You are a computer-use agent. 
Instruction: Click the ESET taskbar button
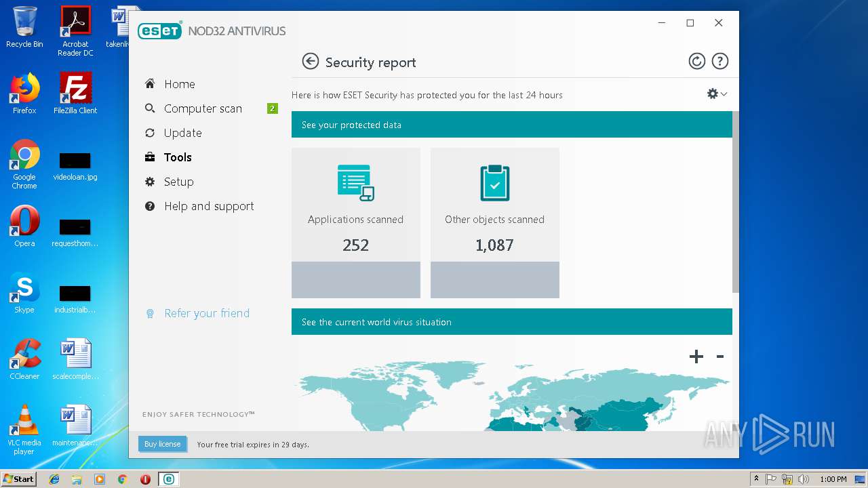(168, 479)
